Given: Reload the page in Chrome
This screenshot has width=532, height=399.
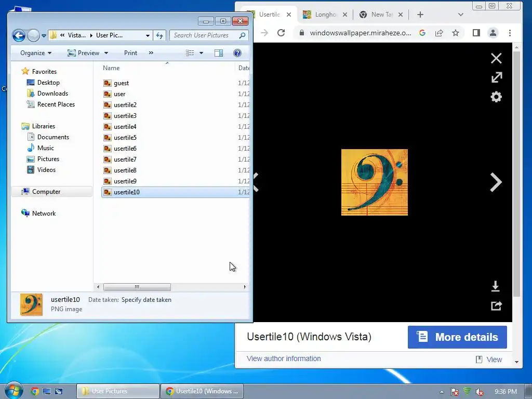Looking at the screenshot, I should 281,33.
